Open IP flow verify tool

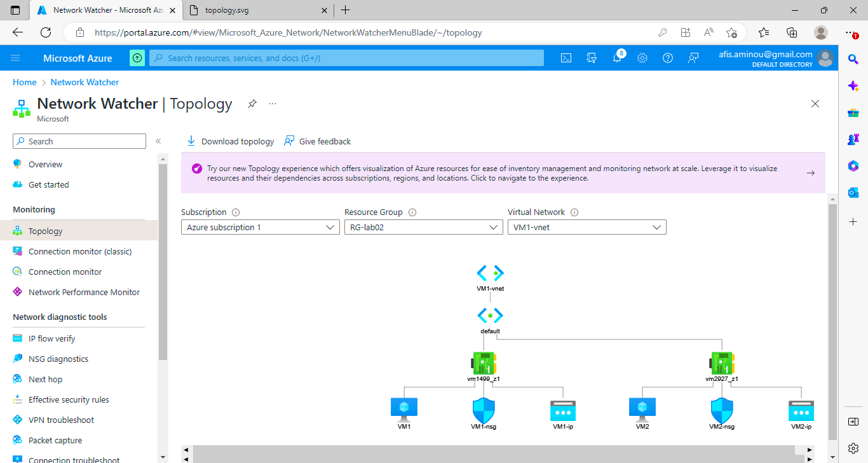click(x=52, y=338)
